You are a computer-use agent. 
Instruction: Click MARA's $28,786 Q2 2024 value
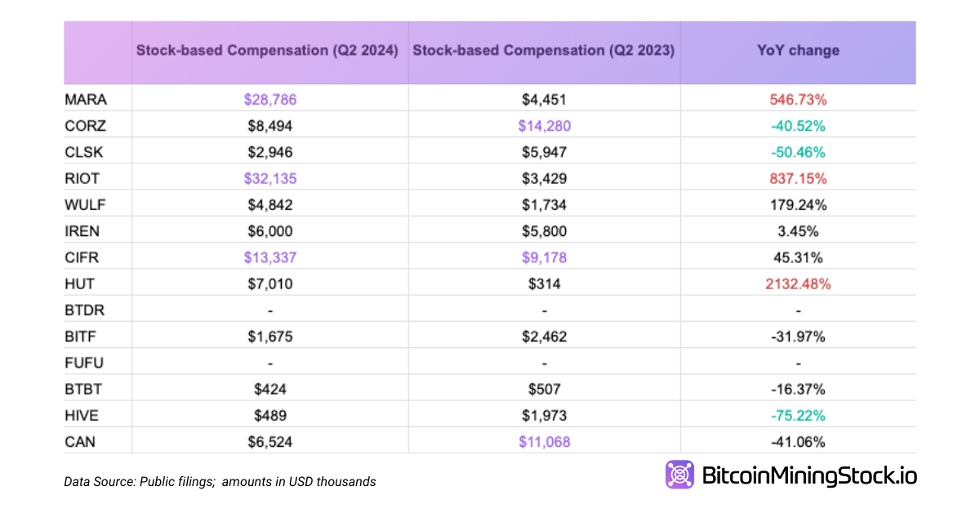(269, 100)
